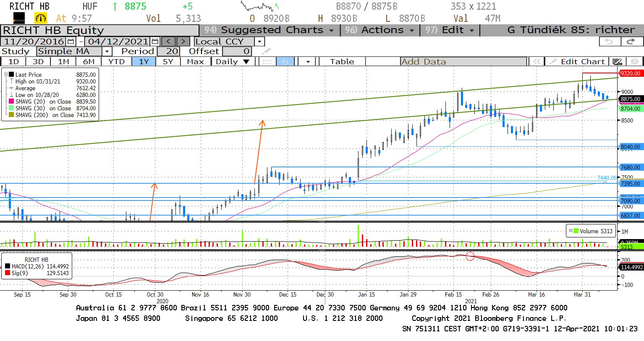Click the G Tündiék 85: richter title

pyautogui.click(x=571, y=30)
